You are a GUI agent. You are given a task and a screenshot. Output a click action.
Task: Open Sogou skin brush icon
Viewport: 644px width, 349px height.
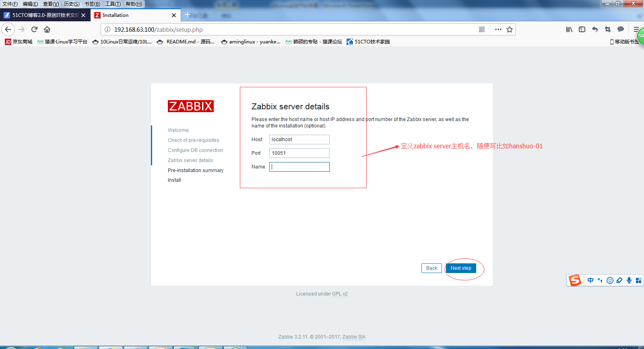pos(619,280)
